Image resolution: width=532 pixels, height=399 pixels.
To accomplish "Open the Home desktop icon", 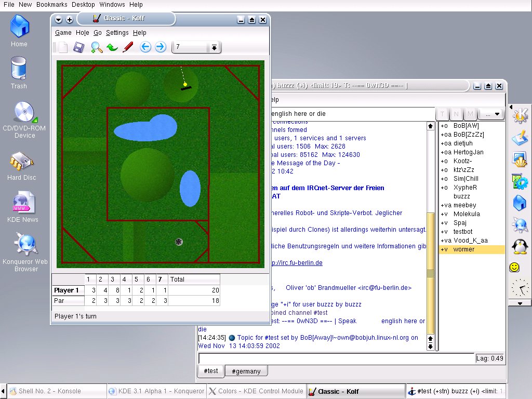I will [x=19, y=31].
